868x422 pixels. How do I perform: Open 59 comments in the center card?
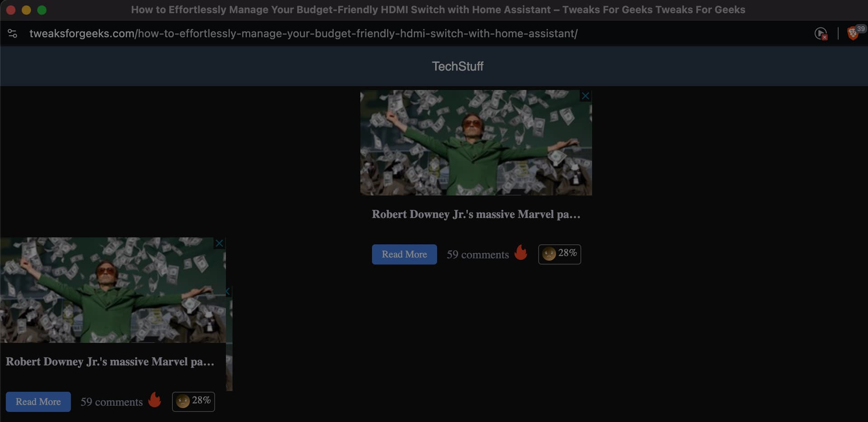(478, 255)
